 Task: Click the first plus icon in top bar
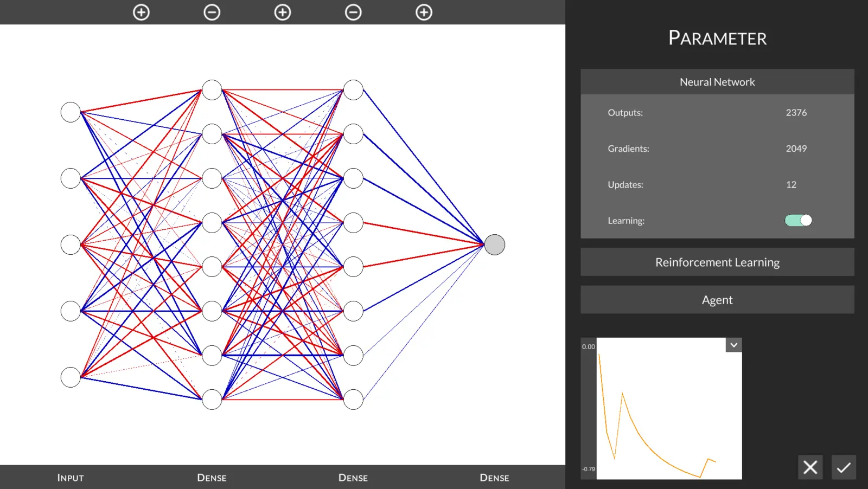pos(141,12)
